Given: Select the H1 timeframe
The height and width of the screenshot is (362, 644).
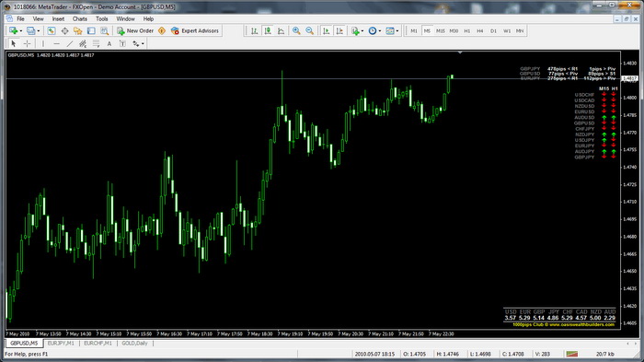Looking at the screenshot, I should [x=467, y=30].
